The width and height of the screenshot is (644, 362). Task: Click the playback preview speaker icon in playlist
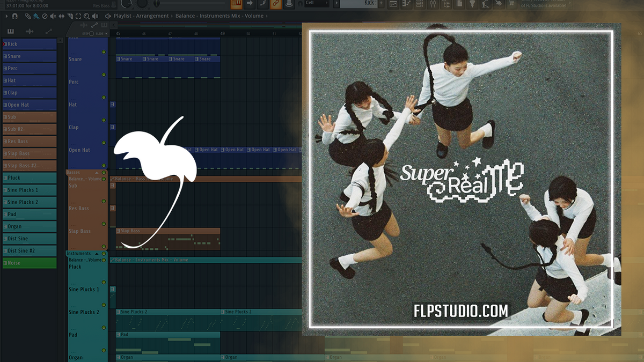coord(96,16)
